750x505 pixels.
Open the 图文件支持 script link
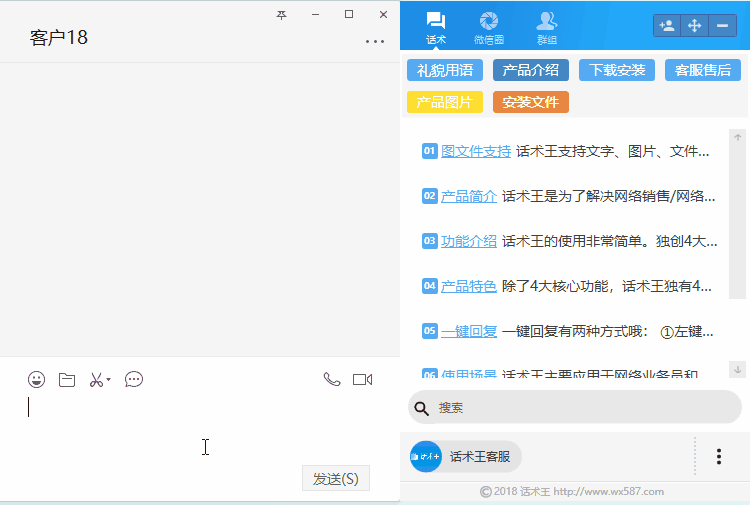pyautogui.click(x=476, y=152)
